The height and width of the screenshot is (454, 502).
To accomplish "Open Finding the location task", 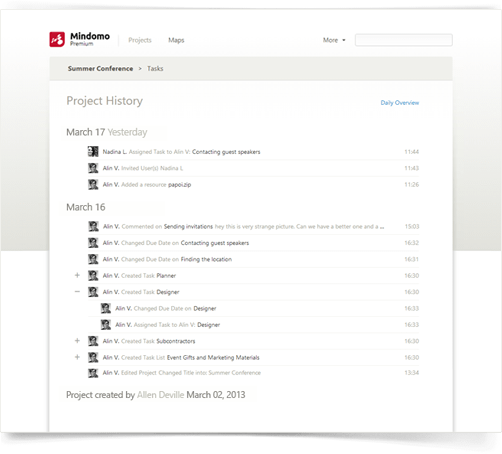I will [206, 259].
